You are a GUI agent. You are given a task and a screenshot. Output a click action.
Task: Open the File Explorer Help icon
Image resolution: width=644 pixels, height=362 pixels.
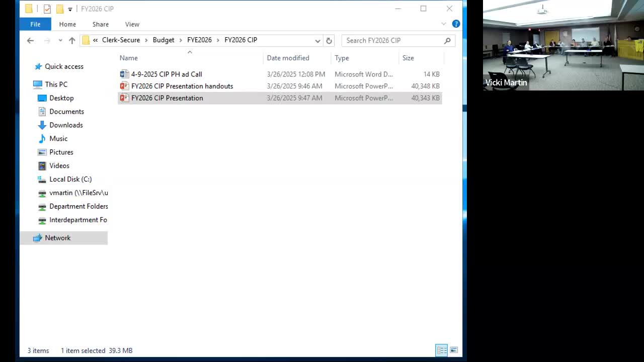[x=456, y=24]
